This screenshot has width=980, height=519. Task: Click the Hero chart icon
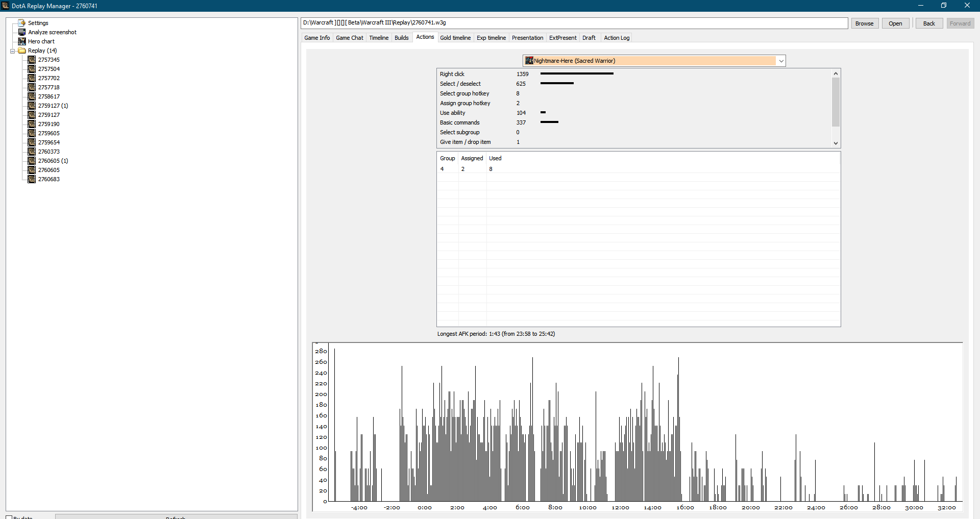click(x=22, y=41)
